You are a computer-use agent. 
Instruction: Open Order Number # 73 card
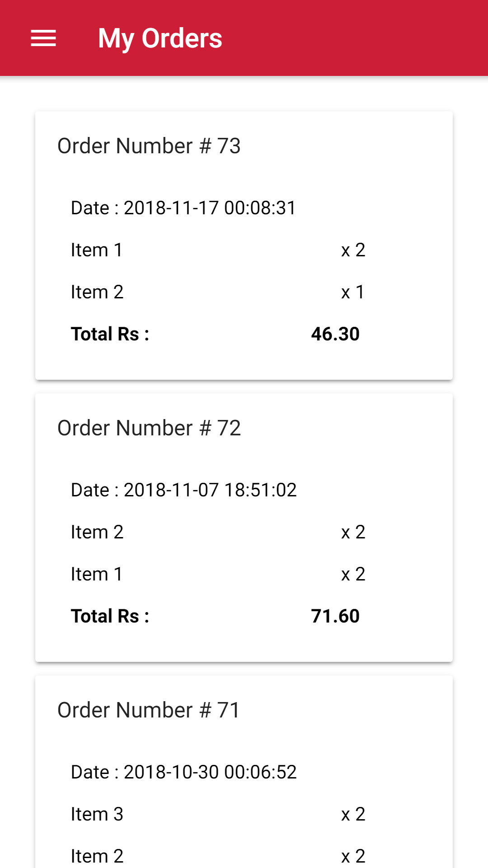149,146
